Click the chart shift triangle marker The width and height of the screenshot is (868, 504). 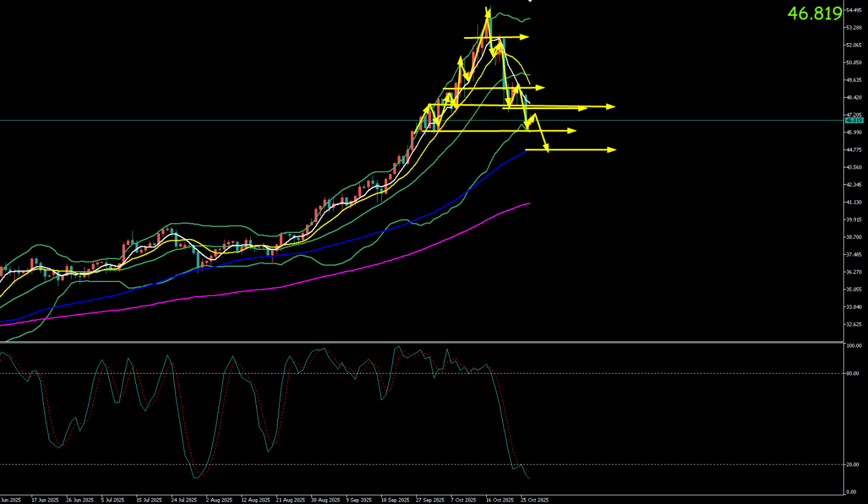point(530,2)
